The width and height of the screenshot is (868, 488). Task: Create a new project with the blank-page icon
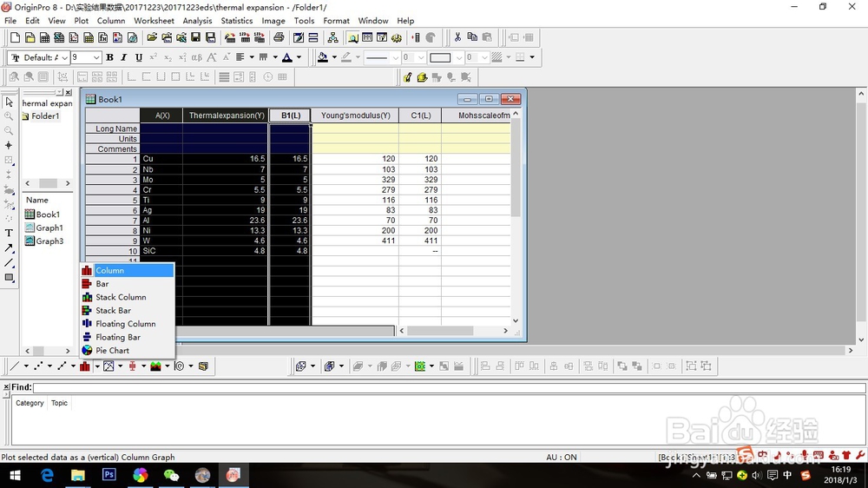click(15, 37)
